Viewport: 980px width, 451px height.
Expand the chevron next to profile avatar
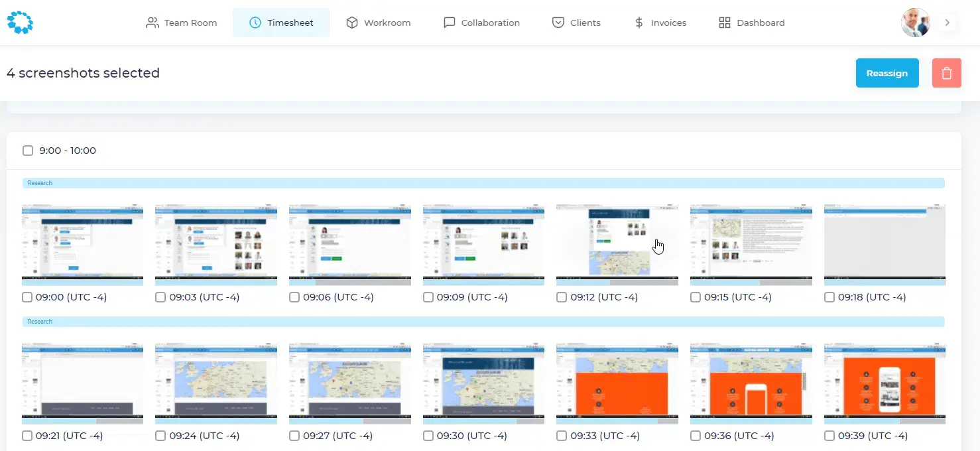[x=948, y=23]
